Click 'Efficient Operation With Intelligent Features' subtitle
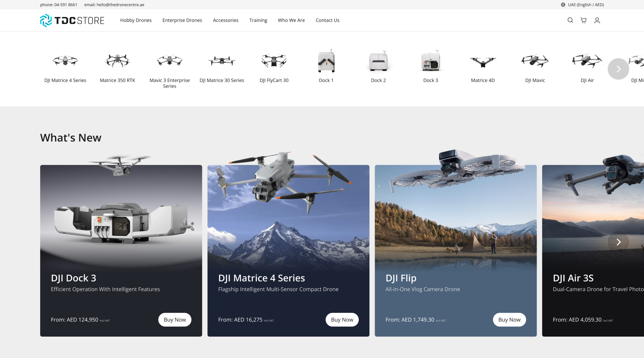 coord(105,289)
